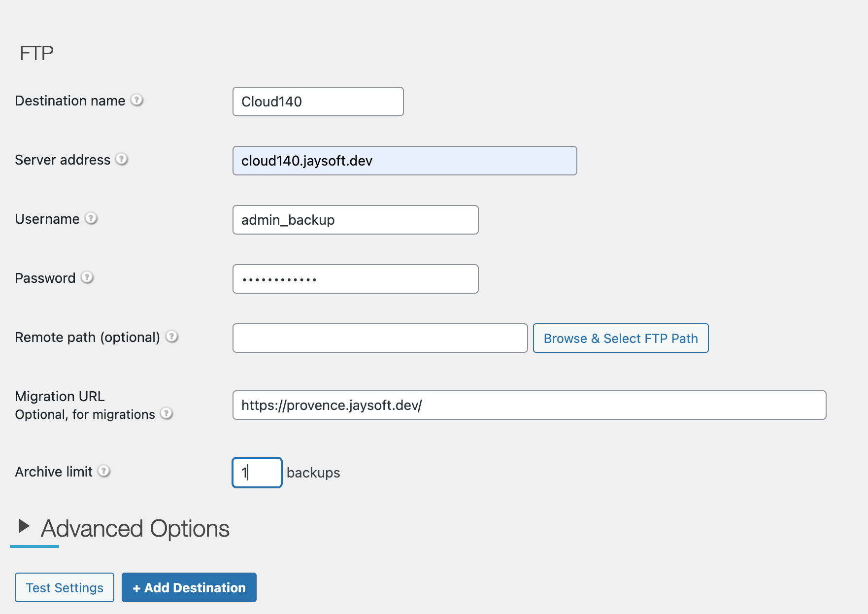Focus the Destination name field

pos(318,102)
